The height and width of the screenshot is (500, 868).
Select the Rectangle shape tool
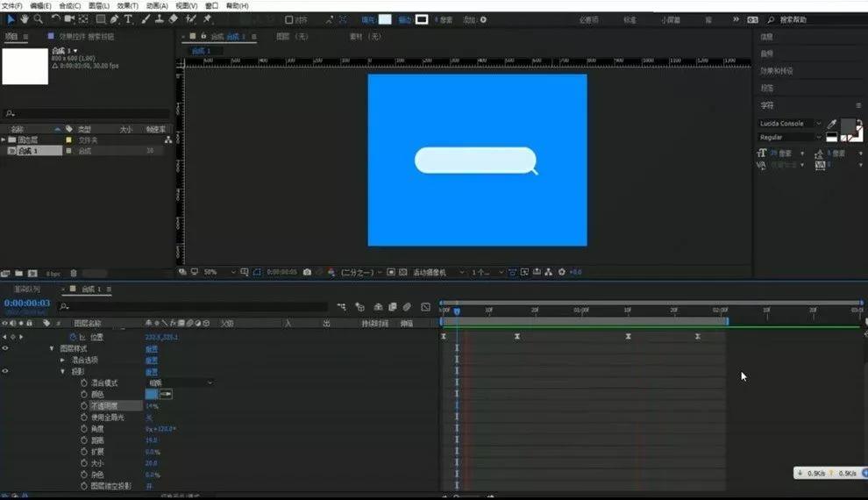click(101, 19)
